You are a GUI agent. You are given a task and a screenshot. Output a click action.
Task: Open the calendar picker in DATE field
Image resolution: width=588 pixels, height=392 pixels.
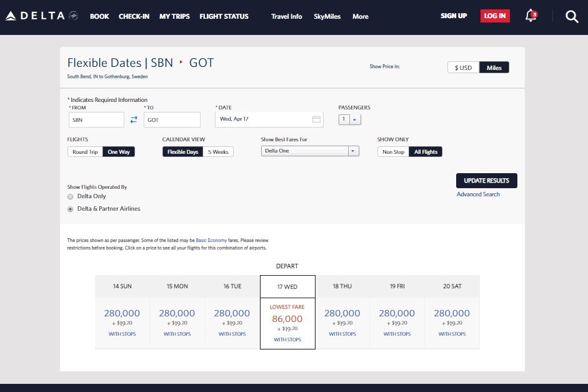coord(317,119)
